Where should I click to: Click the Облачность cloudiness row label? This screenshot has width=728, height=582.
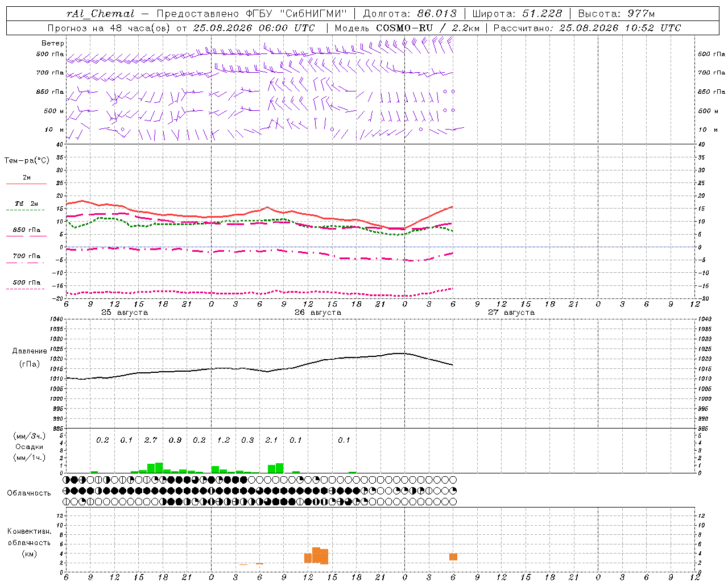[x=29, y=493]
